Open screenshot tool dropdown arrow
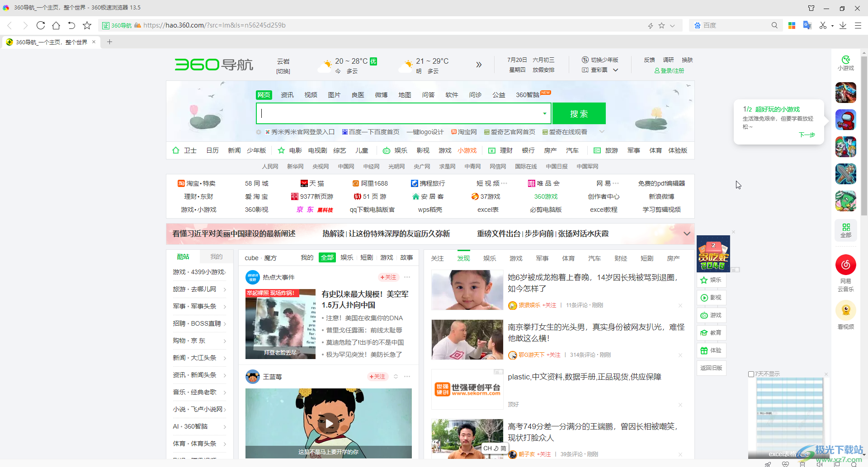 coord(832,26)
